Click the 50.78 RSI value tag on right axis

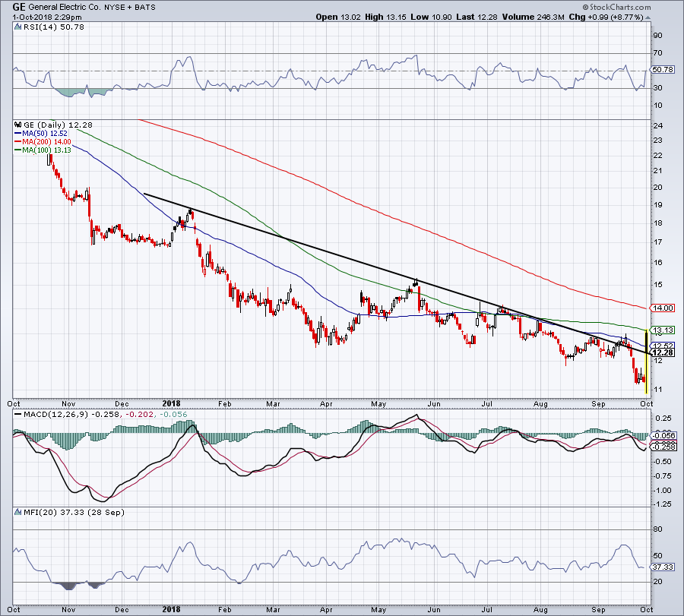pos(663,69)
